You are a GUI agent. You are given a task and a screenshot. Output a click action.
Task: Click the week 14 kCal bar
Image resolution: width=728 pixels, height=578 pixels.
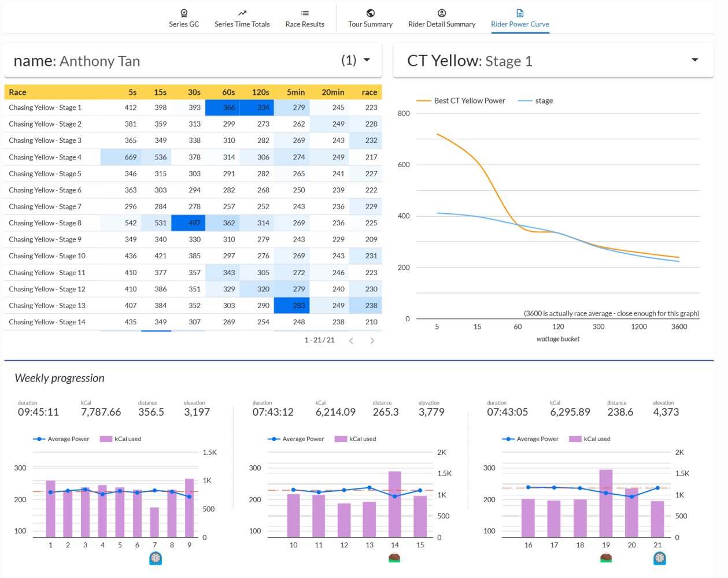point(395,505)
